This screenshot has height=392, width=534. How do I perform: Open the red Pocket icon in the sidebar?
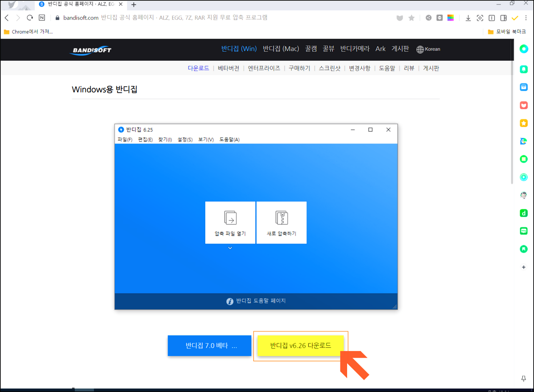tap(524, 105)
